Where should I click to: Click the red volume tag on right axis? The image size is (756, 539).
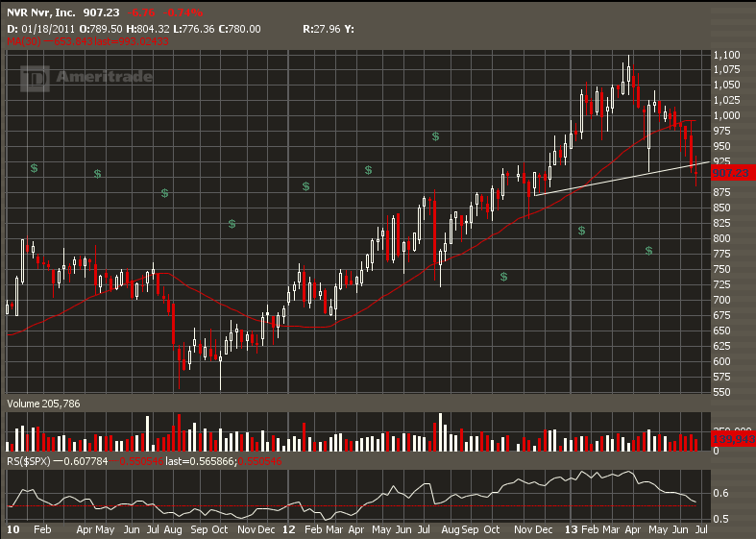tap(730, 439)
